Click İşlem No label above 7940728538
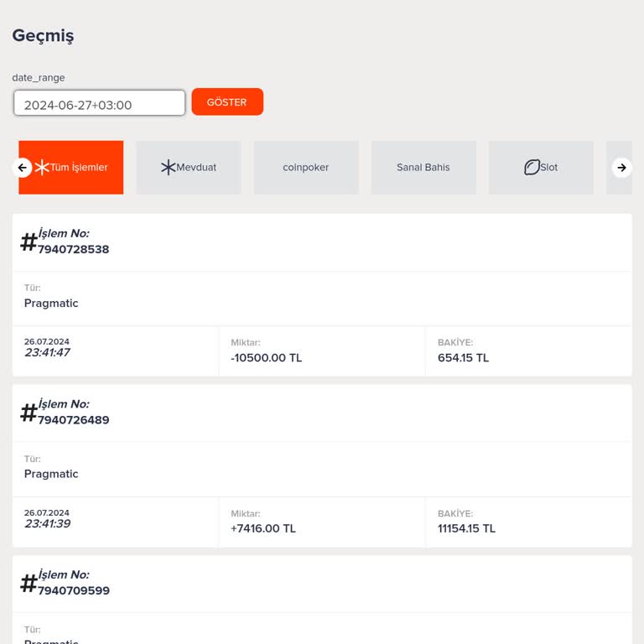644x644 pixels. [x=64, y=233]
